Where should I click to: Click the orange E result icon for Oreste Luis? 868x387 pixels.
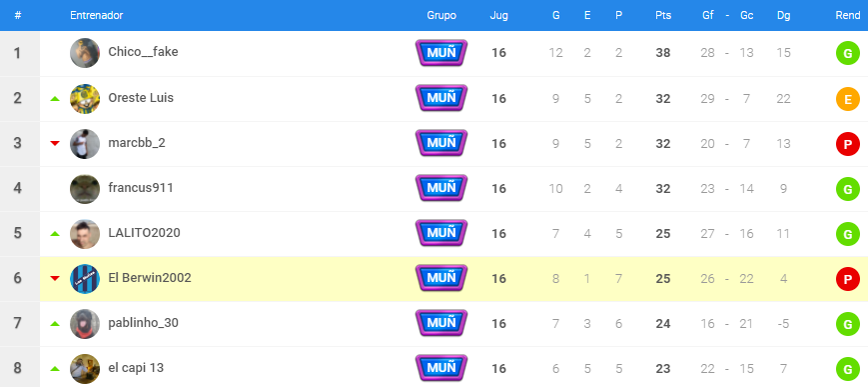pyautogui.click(x=847, y=99)
